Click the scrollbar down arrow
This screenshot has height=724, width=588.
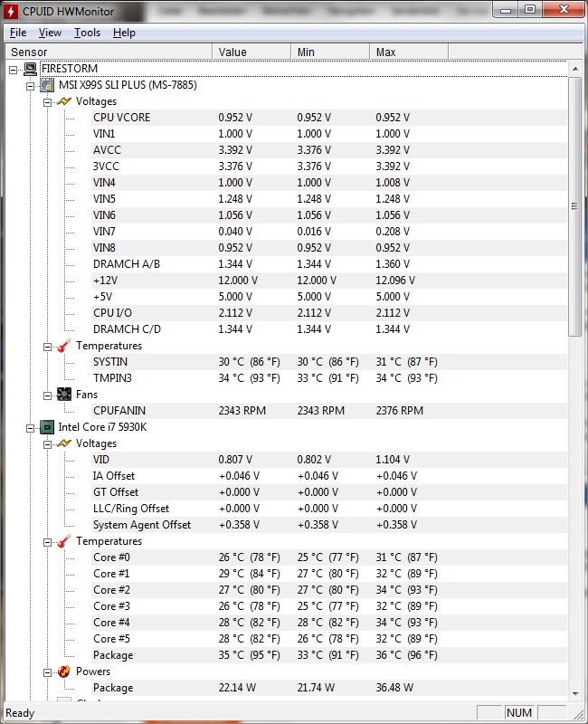click(575, 693)
